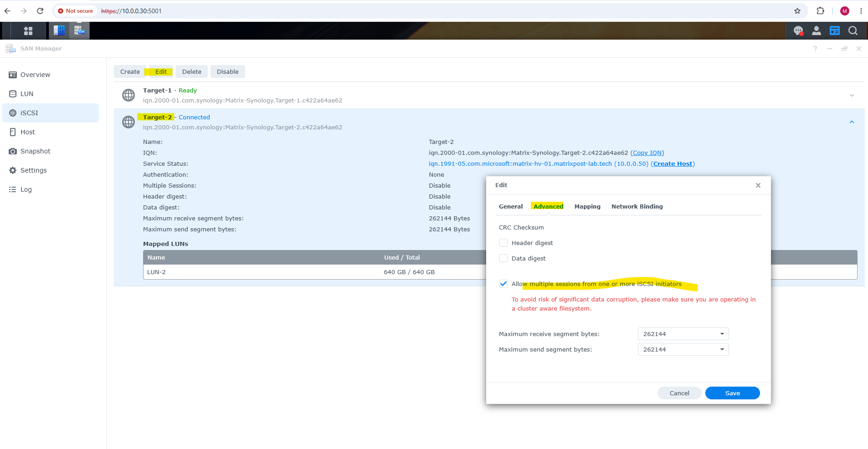
Task: Click the 640 GB / 640 GB cell
Action: point(409,272)
